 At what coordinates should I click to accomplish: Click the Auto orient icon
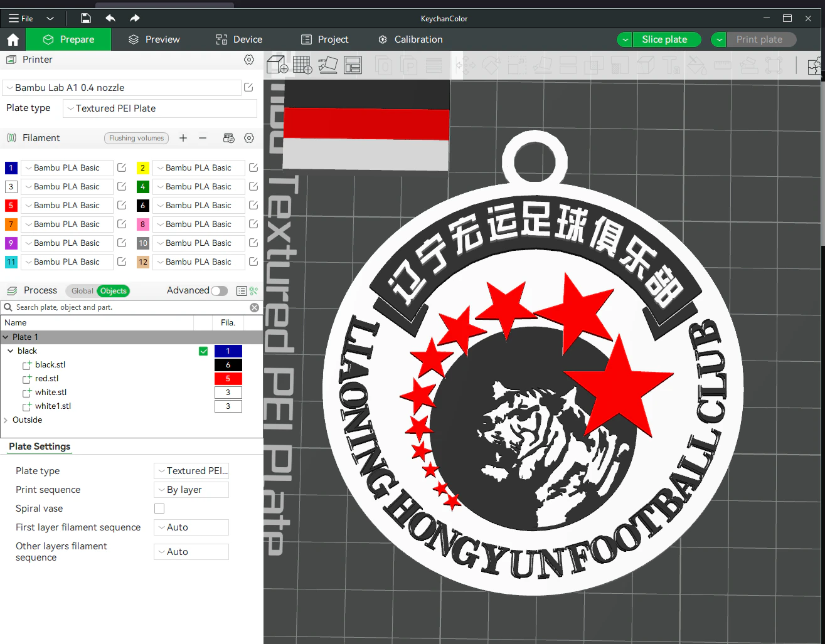coord(327,65)
